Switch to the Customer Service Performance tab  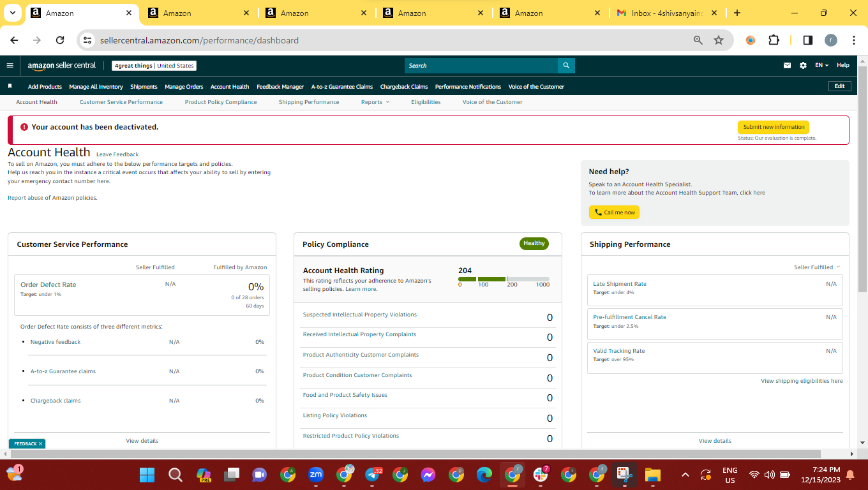121,102
